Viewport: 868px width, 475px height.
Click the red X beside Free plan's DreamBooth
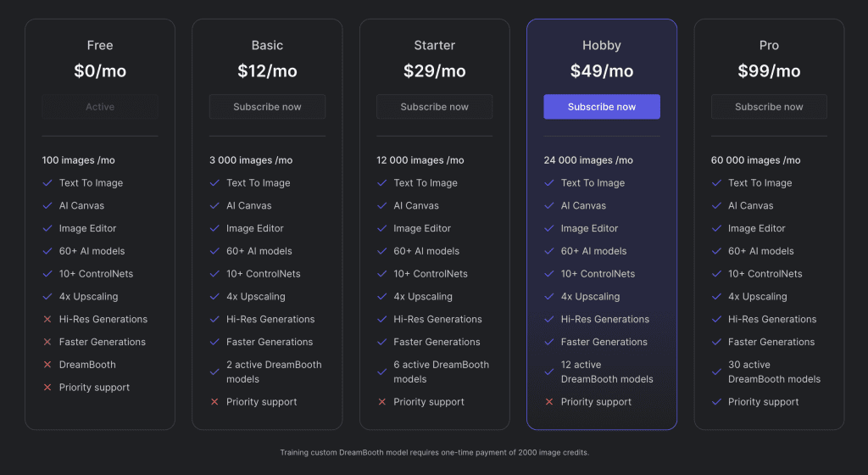47,365
